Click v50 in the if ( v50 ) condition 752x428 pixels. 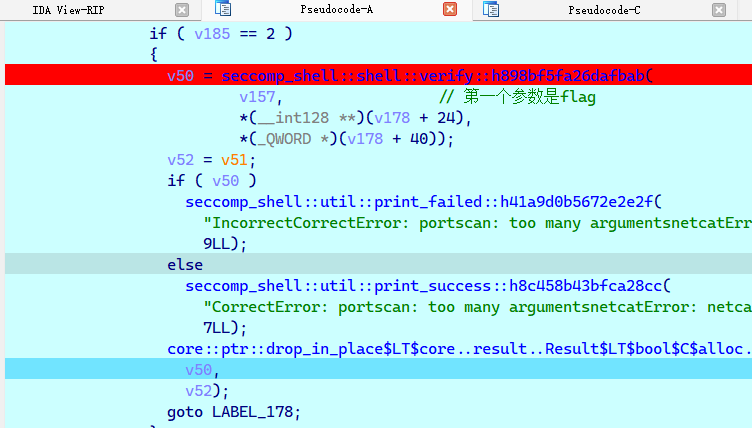[225, 181]
